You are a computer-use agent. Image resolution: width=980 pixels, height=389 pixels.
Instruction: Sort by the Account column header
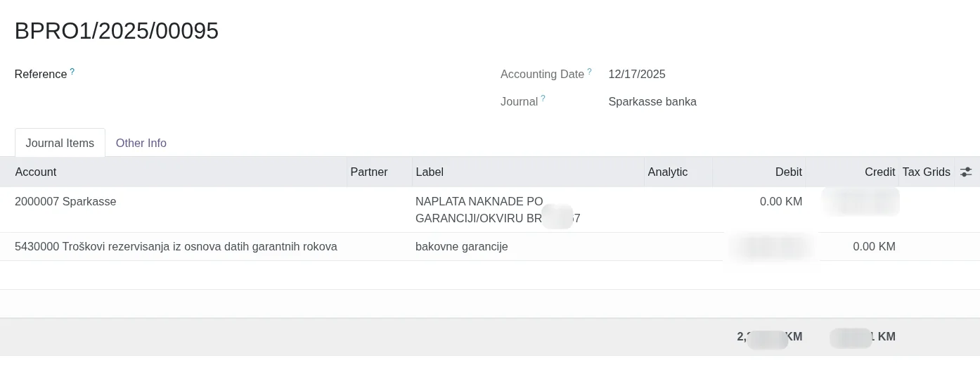tap(36, 172)
